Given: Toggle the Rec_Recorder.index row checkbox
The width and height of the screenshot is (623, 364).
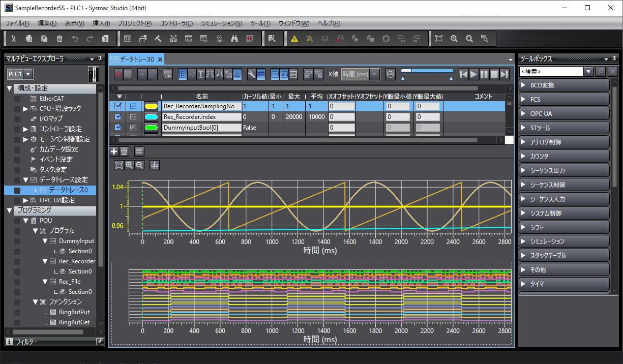Looking at the screenshot, I should tap(118, 117).
